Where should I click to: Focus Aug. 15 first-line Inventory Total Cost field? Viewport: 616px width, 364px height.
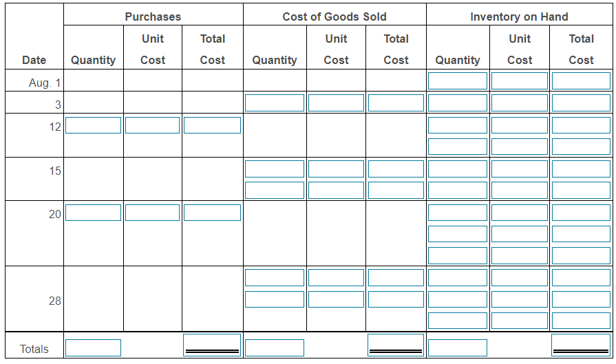tap(581, 169)
